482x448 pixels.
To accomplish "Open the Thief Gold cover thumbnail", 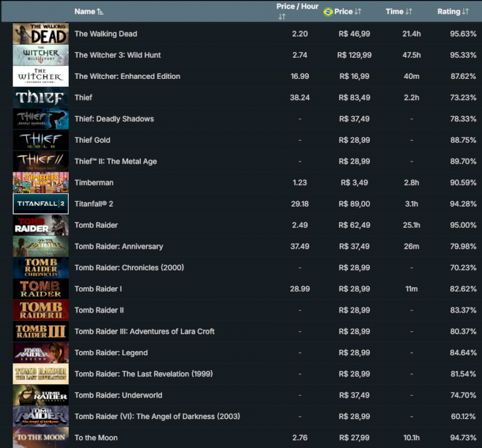I will (x=40, y=140).
